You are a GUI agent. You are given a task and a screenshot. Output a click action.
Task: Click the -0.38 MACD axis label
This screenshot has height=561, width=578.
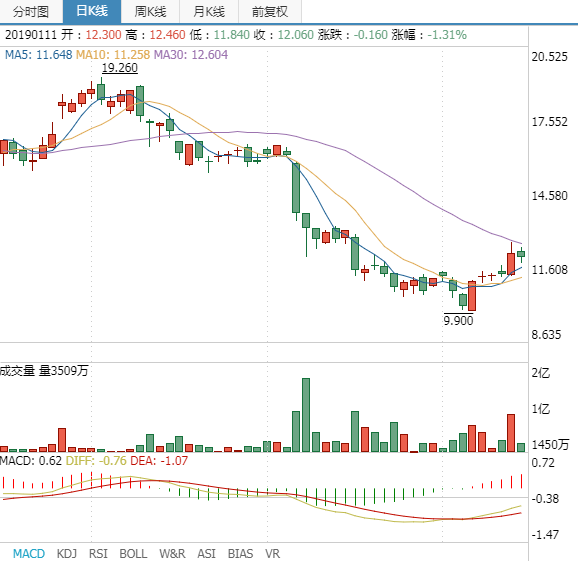(x=545, y=499)
